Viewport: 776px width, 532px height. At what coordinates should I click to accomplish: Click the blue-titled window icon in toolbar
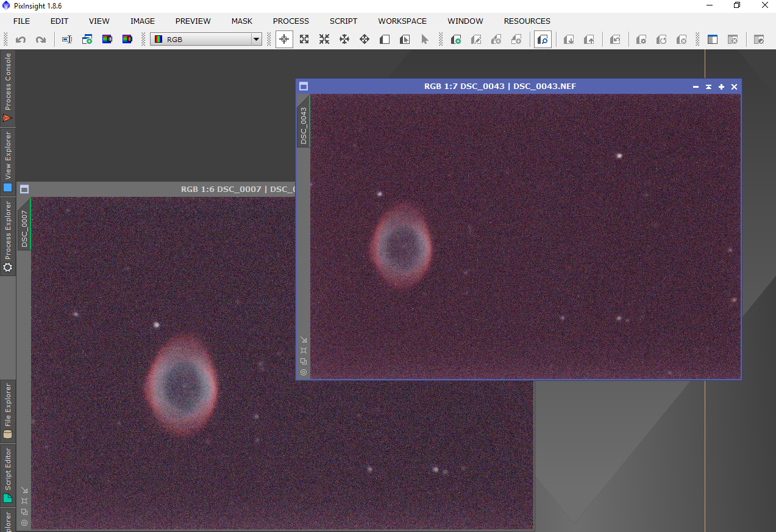coord(712,40)
